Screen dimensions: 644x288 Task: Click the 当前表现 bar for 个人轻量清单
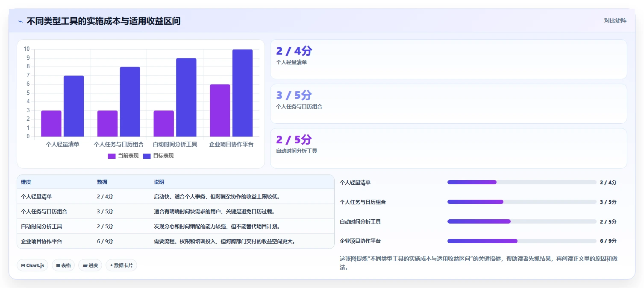(x=51, y=124)
